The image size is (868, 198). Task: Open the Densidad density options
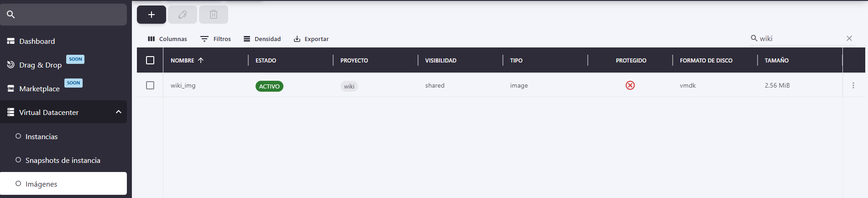click(x=262, y=39)
